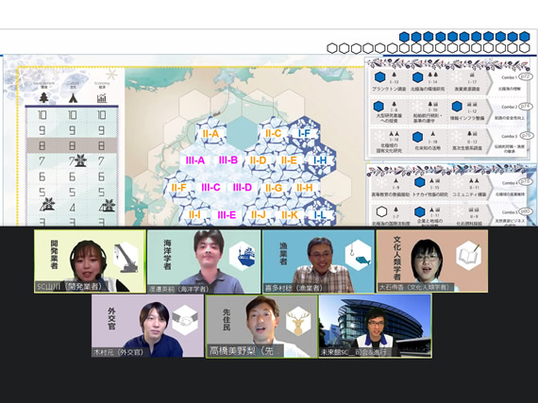Select the blue I-F tile

(x=304, y=133)
